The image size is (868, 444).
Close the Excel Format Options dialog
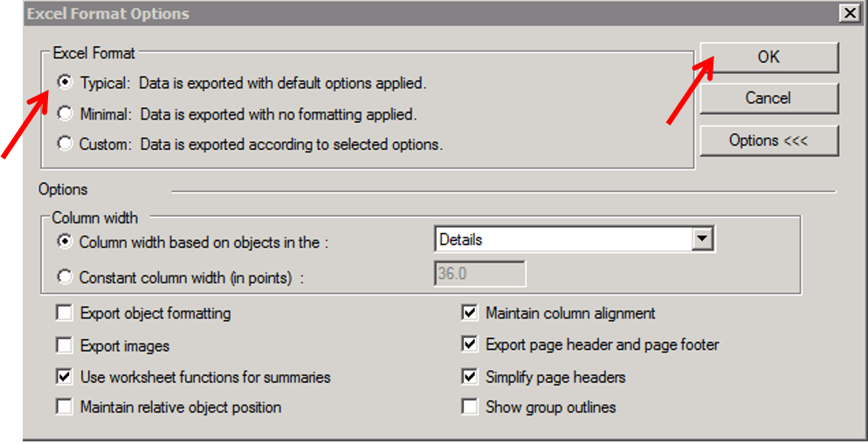point(848,13)
